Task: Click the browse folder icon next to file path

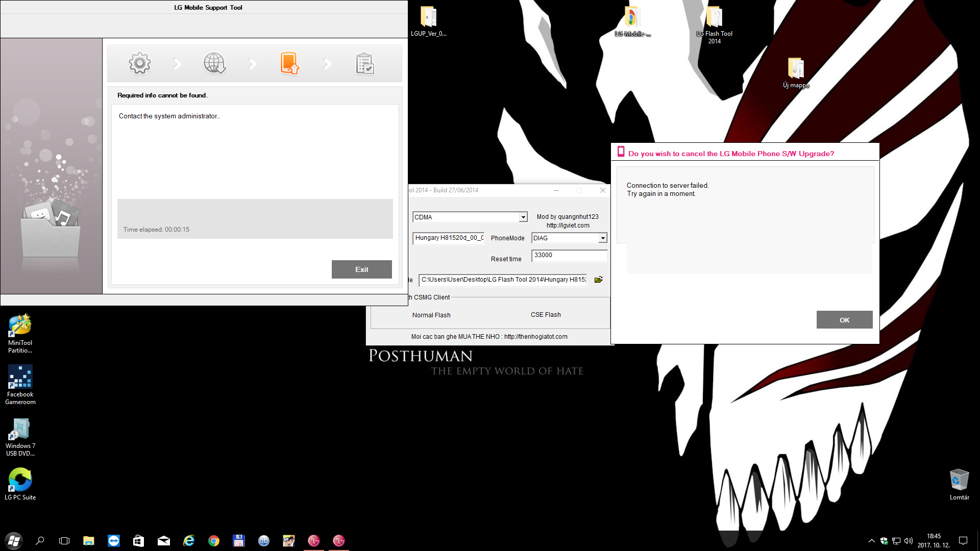Action: 599,280
